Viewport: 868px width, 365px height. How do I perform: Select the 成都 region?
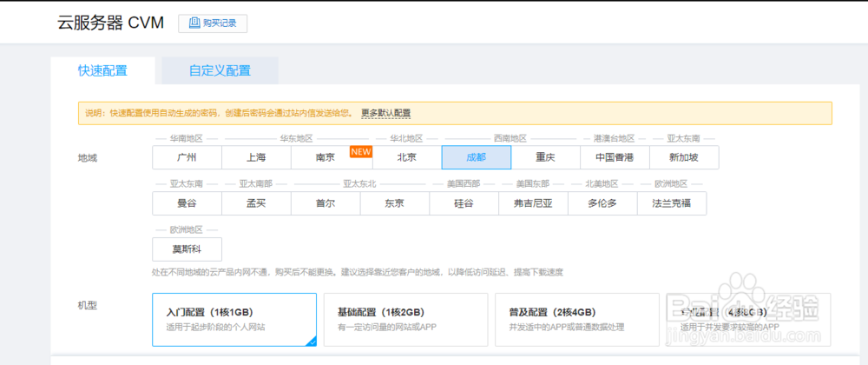(476, 157)
